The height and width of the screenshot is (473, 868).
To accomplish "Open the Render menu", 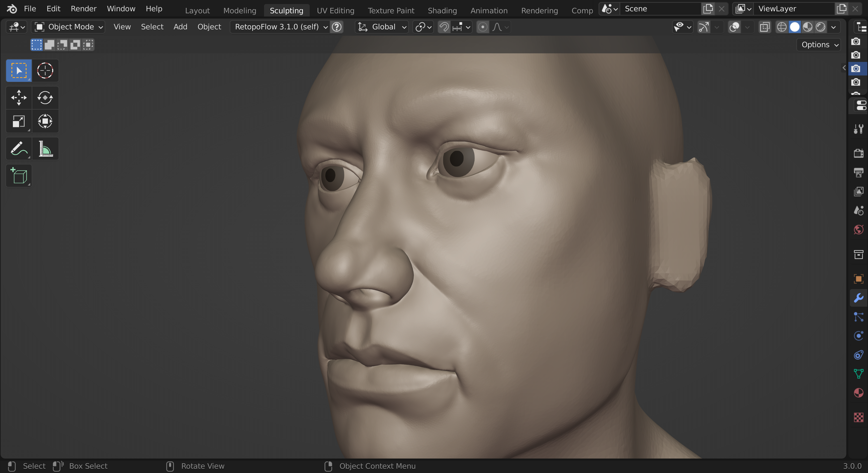I will [84, 9].
